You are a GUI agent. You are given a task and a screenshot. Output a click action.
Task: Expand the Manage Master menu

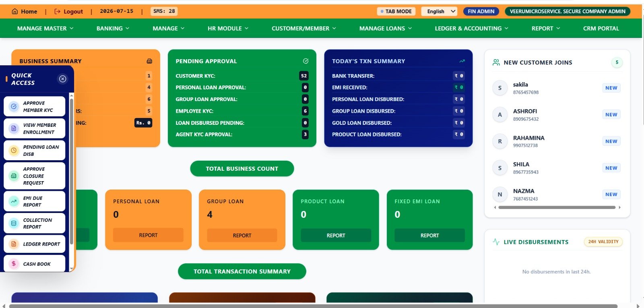45,28
